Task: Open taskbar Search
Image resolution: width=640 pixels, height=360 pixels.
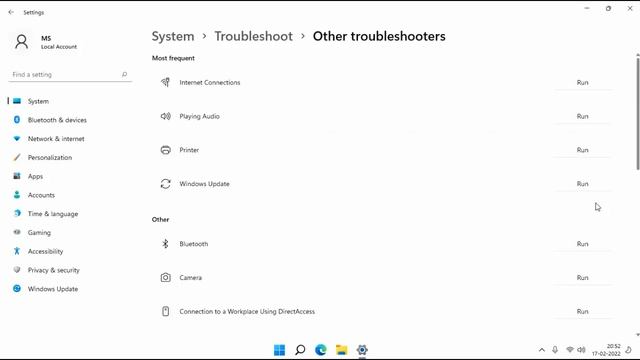Action: click(300, 350)
